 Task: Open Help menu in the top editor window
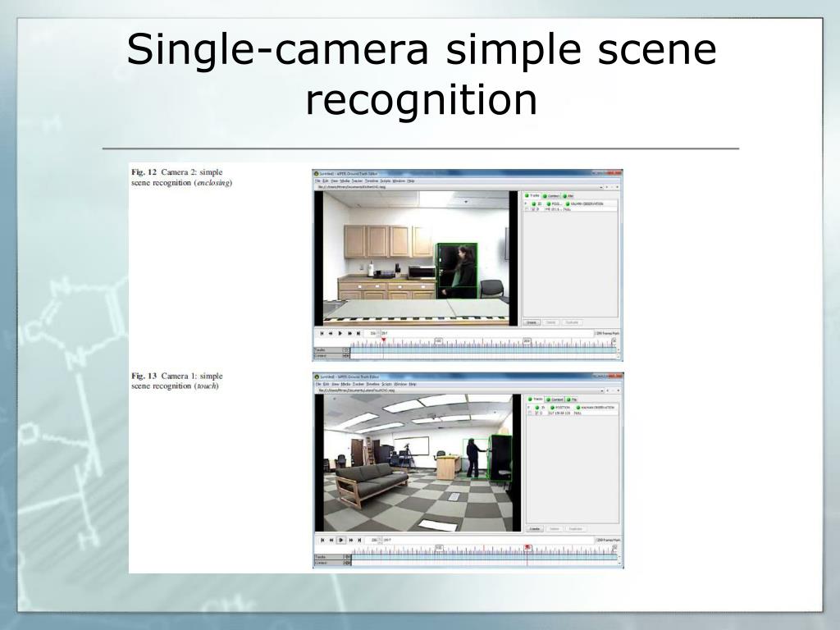(x=411, y=181)
